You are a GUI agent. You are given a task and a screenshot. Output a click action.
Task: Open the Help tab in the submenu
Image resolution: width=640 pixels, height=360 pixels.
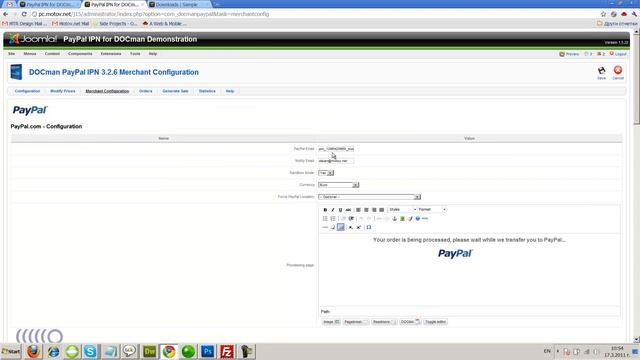click(x=230, y=91)
